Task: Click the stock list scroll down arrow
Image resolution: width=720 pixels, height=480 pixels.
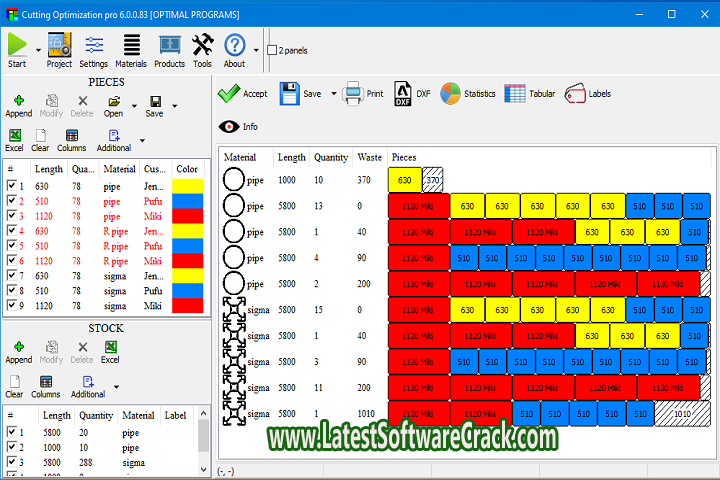Action: tap(203, 469)
